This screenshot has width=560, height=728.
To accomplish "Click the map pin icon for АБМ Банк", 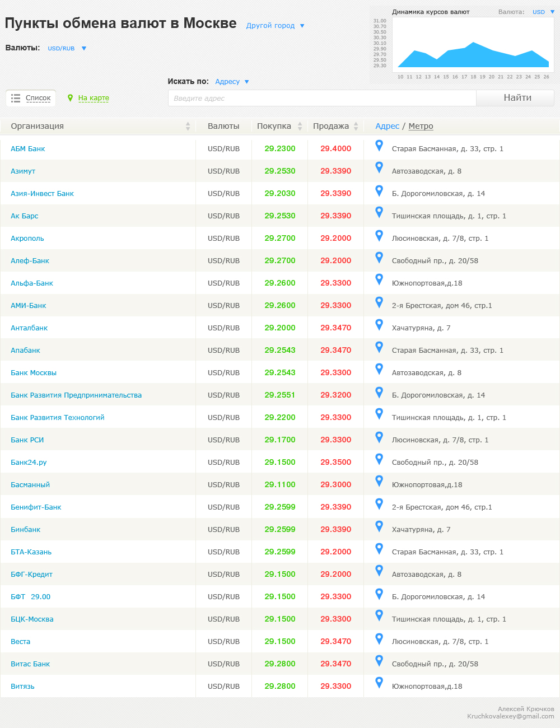I will click(x=379, y=146).
